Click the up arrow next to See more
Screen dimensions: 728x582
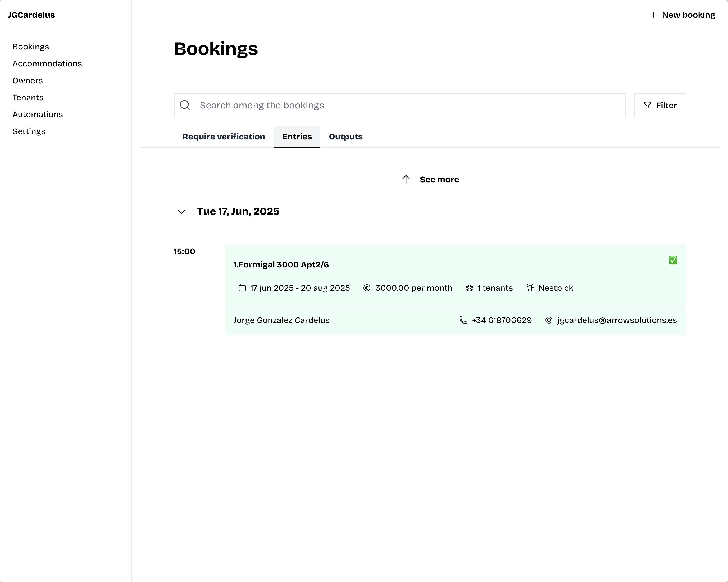[x=406, y=179]
